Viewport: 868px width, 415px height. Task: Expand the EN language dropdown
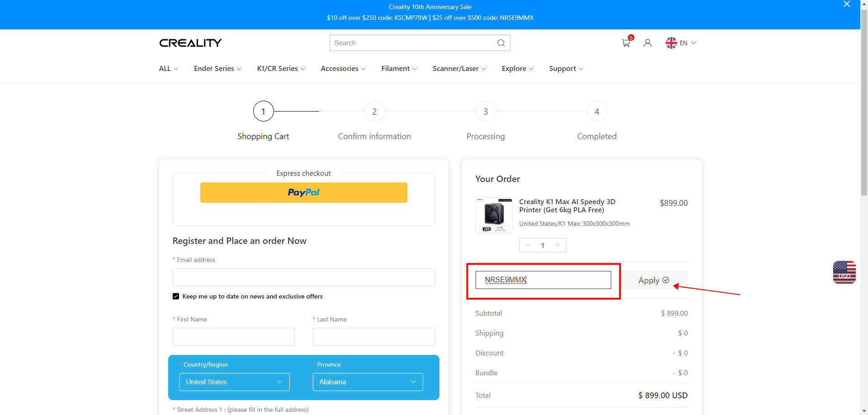[x=688, y=43]
